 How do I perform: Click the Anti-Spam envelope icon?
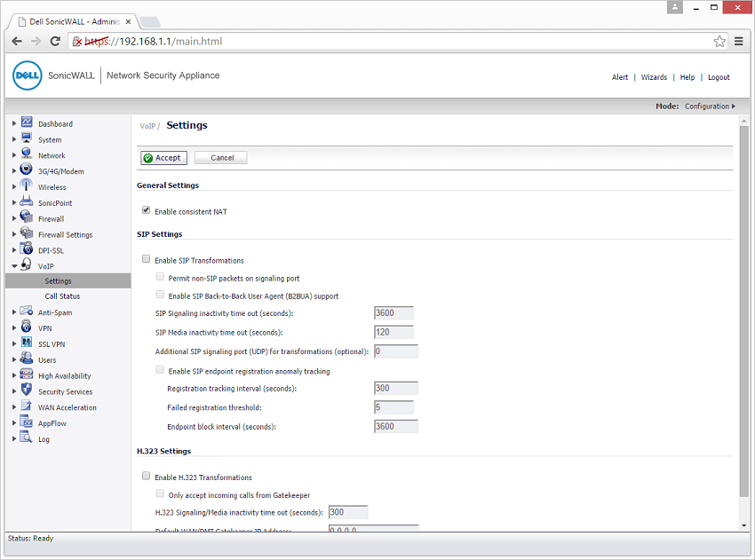pos(27,312)
